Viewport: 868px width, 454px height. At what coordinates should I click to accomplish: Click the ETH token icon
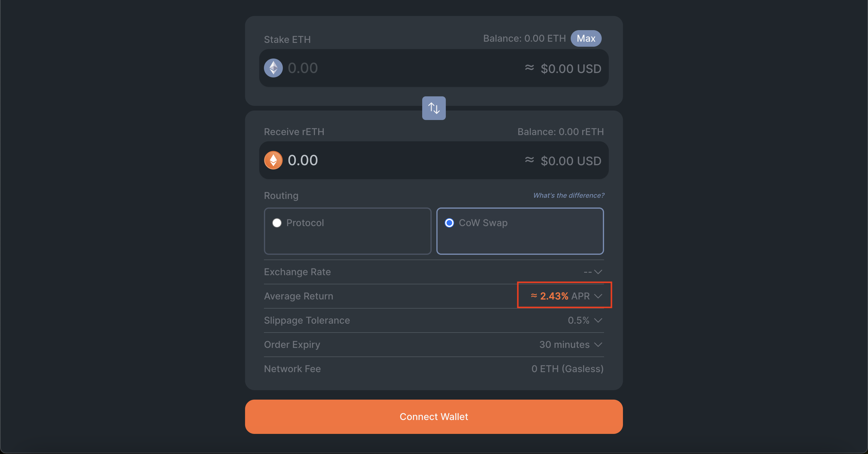click(x=273, y=68)
